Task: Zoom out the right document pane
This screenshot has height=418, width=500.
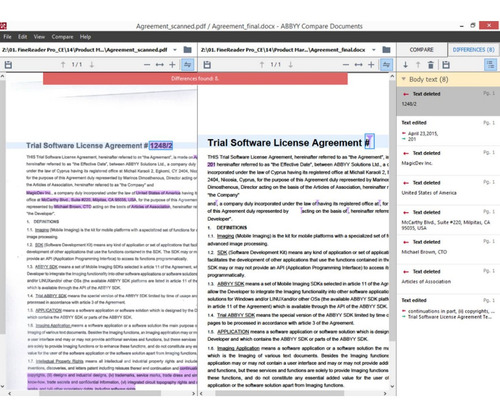Action: (346, 65)
